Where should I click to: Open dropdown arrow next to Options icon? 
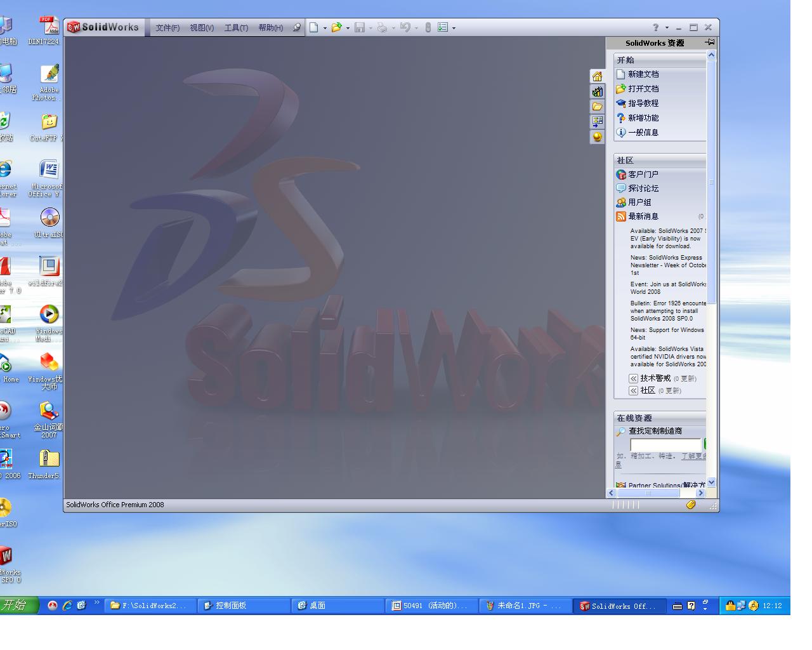(454, 28)
